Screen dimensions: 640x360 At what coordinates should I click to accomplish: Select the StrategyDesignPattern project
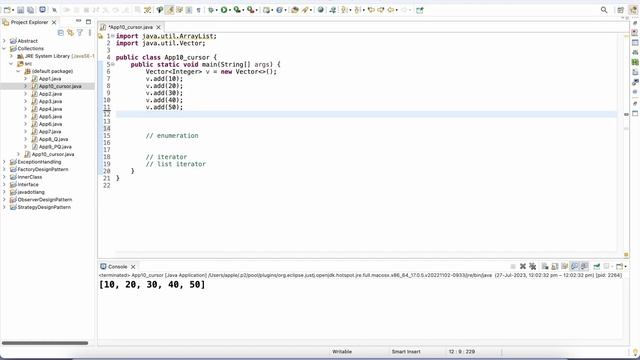coord(44,207)
